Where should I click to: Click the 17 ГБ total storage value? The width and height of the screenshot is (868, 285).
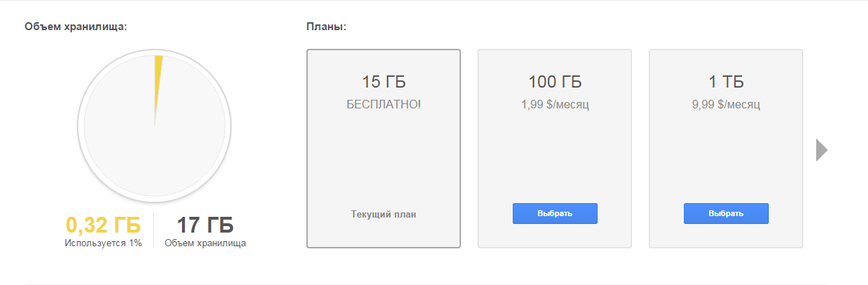(206, 225)
